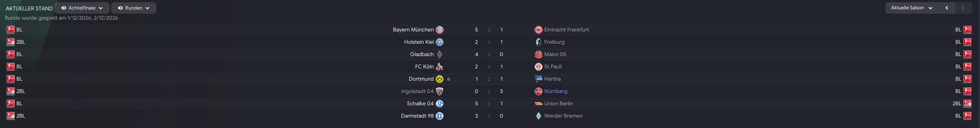This screenshot has width=980, height=128.
Task: Click the Bayern München club crest
Action: (x=440, y=30)
